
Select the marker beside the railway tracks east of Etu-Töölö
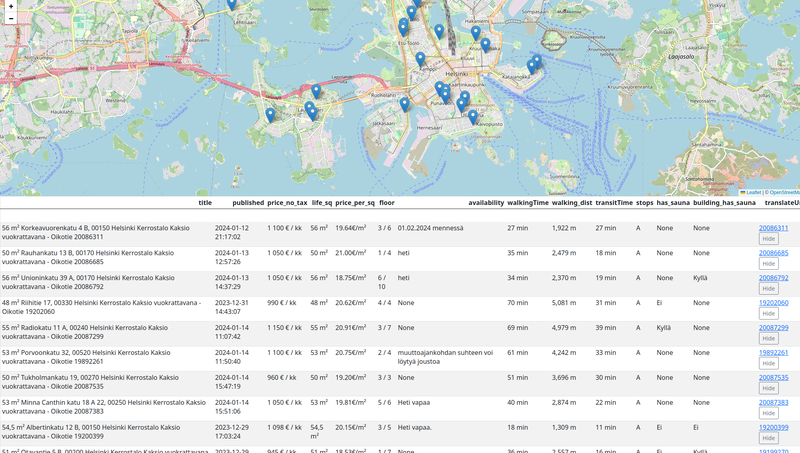pos(439,32)
